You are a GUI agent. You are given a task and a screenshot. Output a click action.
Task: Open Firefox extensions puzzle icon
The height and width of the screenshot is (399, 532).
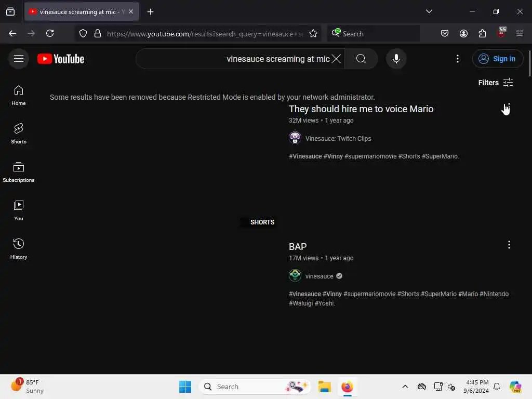[482, 33]
